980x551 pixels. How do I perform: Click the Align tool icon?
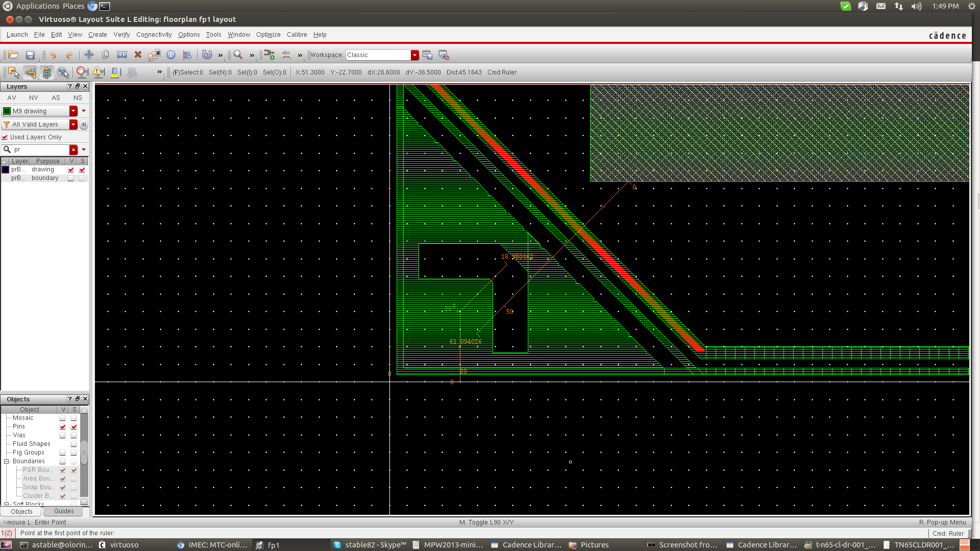[x=187, y=55]
